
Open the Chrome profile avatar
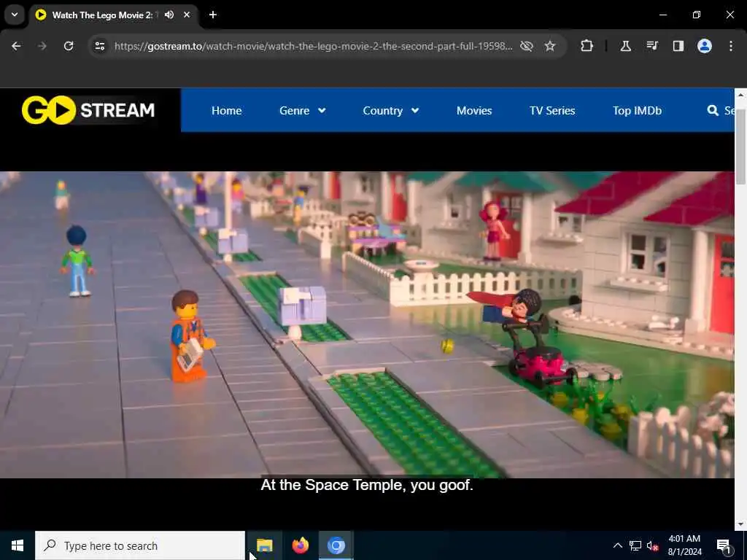[x=705, y=46]
